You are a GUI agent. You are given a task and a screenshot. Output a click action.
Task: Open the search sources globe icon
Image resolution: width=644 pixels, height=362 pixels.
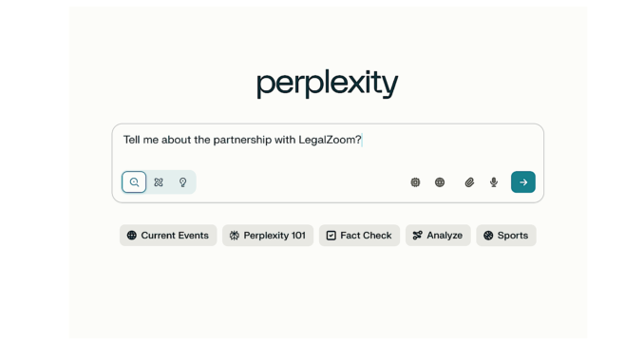[x=440, y=182]
